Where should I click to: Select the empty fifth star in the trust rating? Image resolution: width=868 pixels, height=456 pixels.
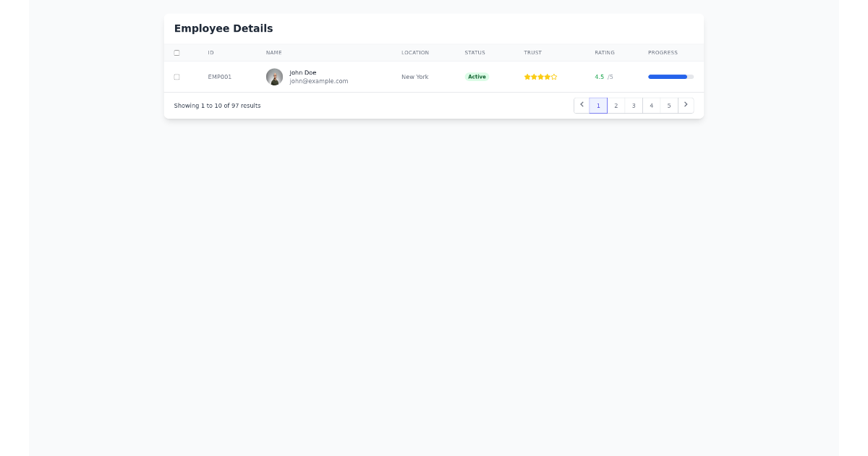[x=554, y=77]
